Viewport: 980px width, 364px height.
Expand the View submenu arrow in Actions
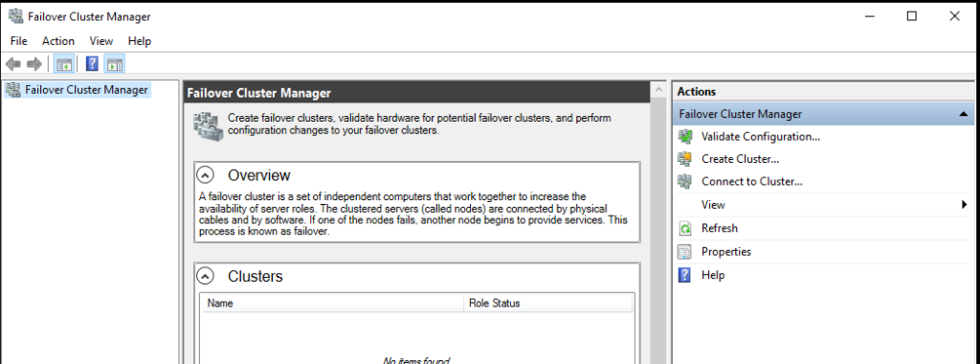[x=965, y=205]
